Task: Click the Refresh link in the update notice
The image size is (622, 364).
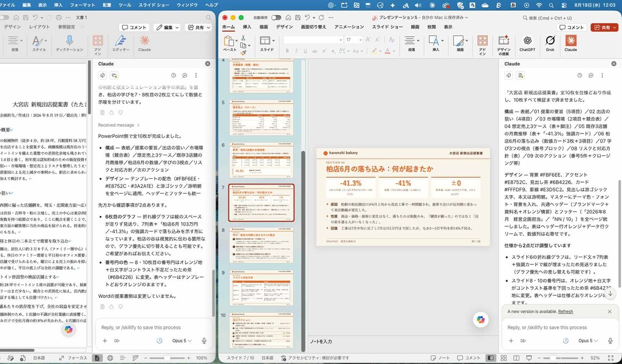Action: click(x=566, y=311)
